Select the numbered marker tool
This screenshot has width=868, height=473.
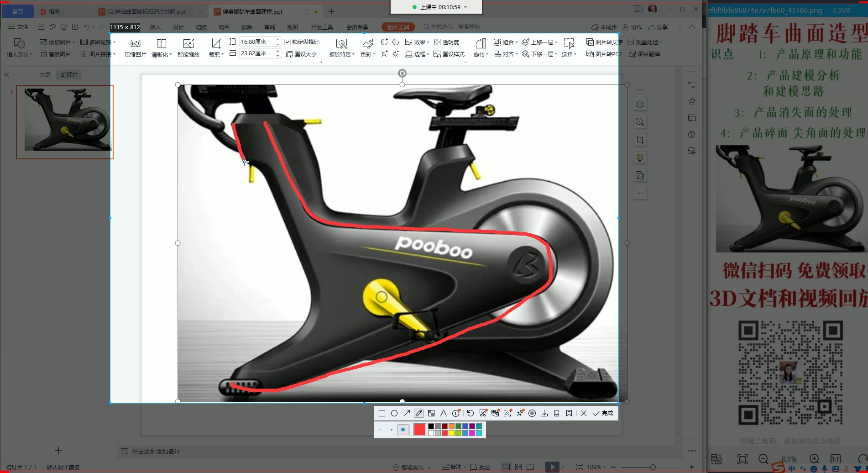click(x=456, y=413)
